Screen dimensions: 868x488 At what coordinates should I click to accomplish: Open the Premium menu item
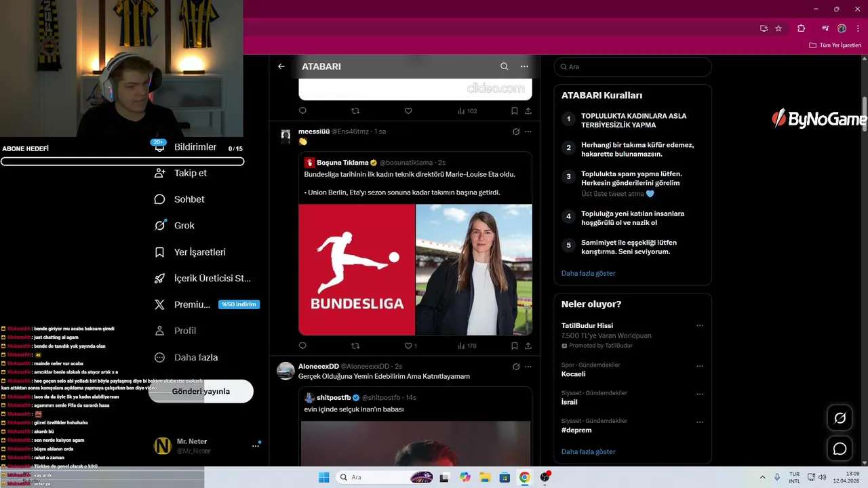[183, 304]
